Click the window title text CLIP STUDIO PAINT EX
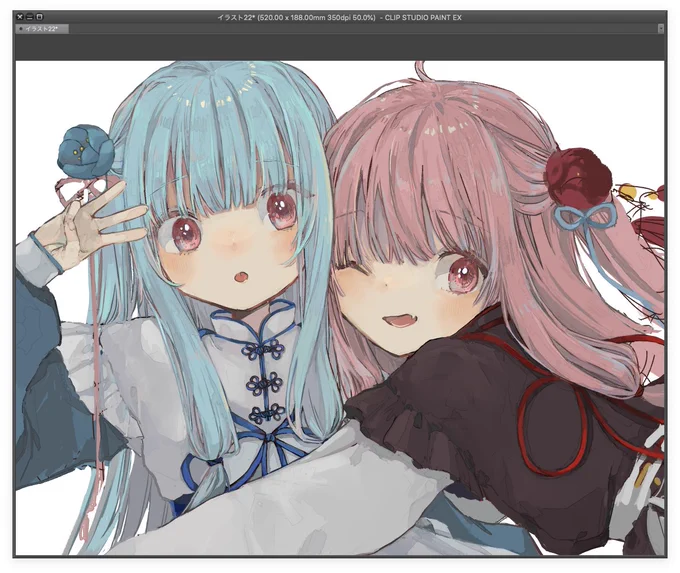 pyautogui.click(x=423, y=18)
